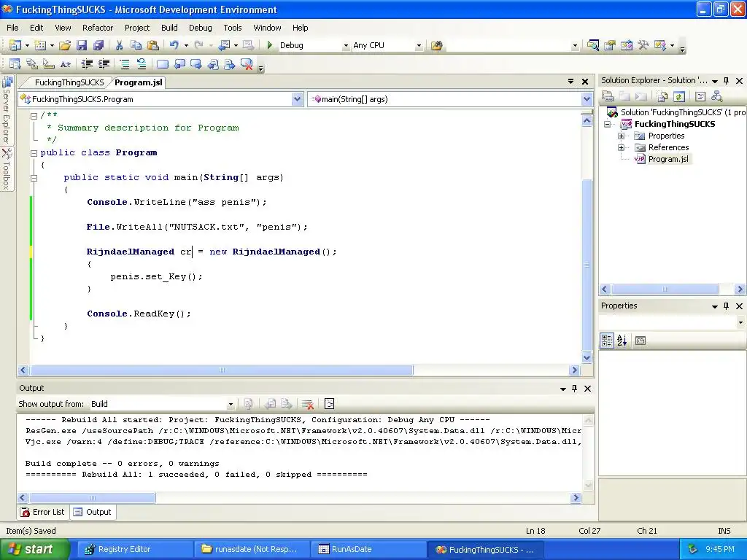Toggle auto-hide pin on Properties panel
The height and width of the screenshot is (560, 747).
(726, 306)
